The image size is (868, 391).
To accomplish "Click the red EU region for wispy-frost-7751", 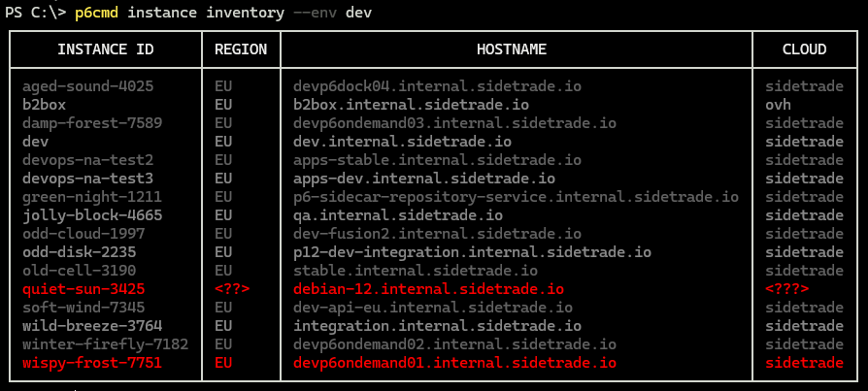I will (x=223, y=363).
